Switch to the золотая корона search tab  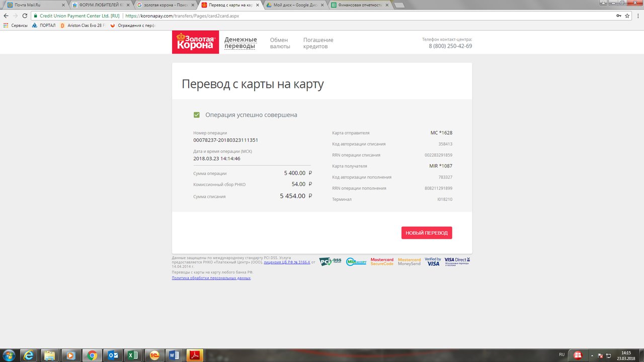pyautogui.click(x=165, y=5)
